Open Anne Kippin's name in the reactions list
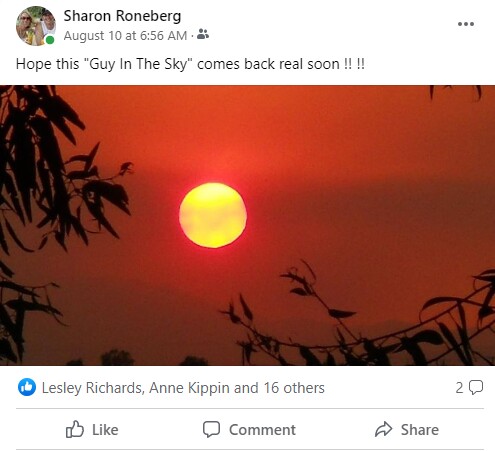This screenshot has height=451, width=495. (189, 388)
